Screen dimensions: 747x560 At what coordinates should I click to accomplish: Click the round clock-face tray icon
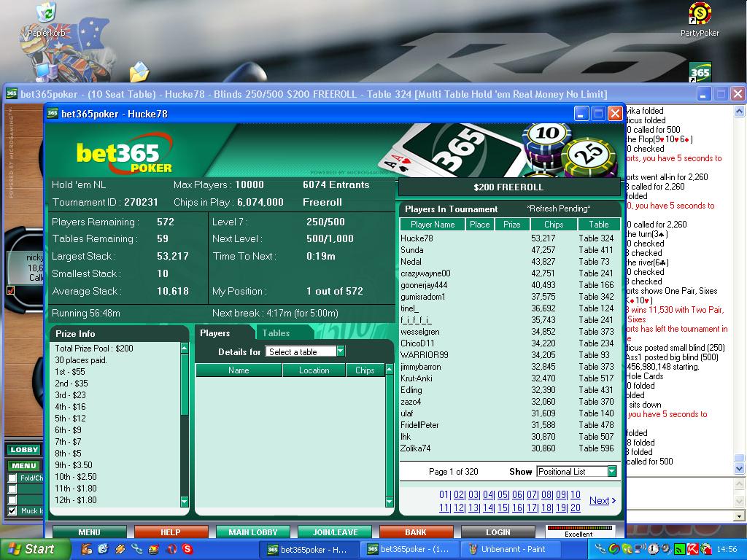click(653, 549)
